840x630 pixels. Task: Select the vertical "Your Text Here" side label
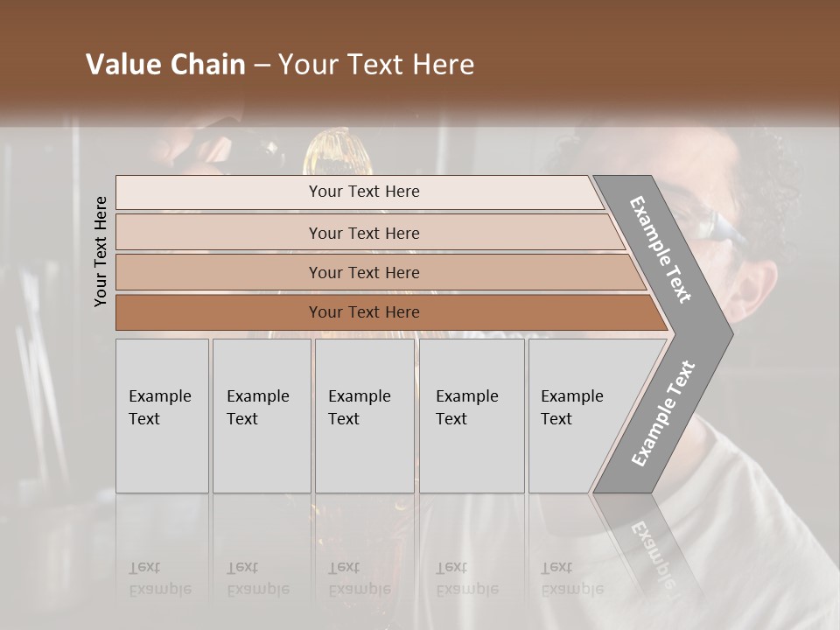pyautogui.click(x=100, y=252)
